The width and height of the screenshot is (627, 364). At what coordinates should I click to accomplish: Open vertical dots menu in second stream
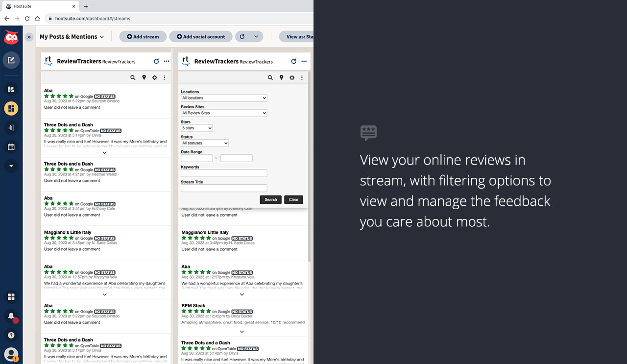302,77
